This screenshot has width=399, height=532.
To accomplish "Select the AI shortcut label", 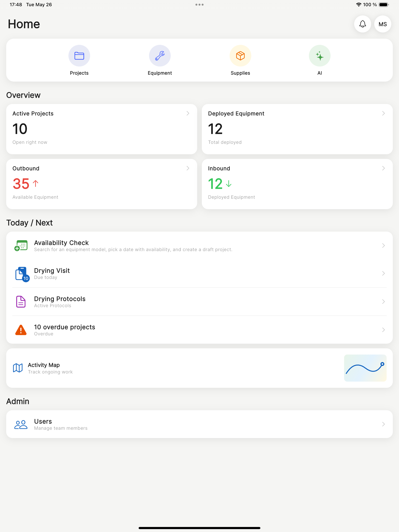I will pyautogui.click(x=319, y=73).
